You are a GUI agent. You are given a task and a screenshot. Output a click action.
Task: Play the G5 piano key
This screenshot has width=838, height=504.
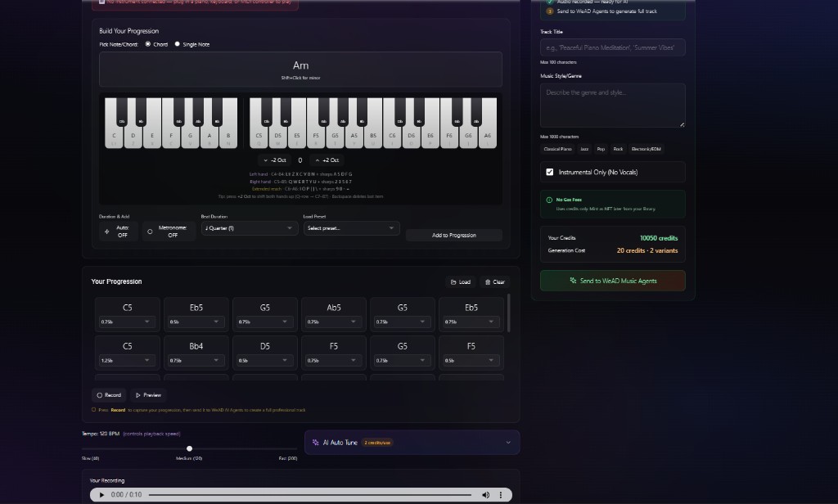click(335, 137)
